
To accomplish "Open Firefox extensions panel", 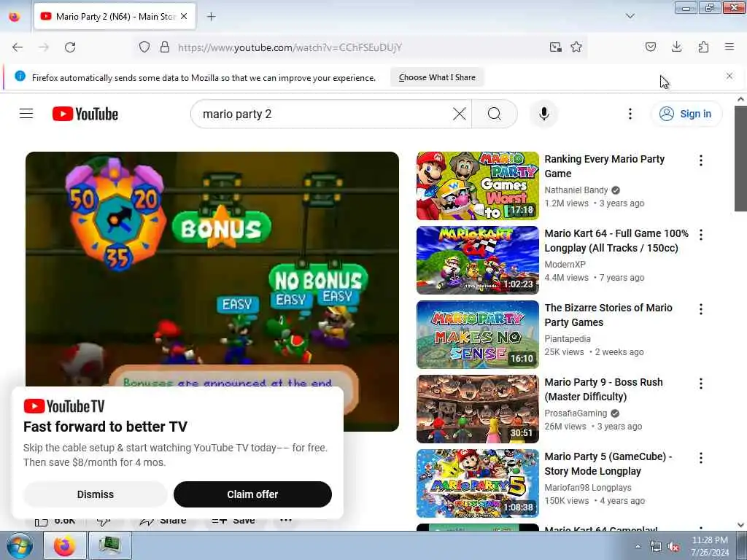I will [x=703, y=47].
